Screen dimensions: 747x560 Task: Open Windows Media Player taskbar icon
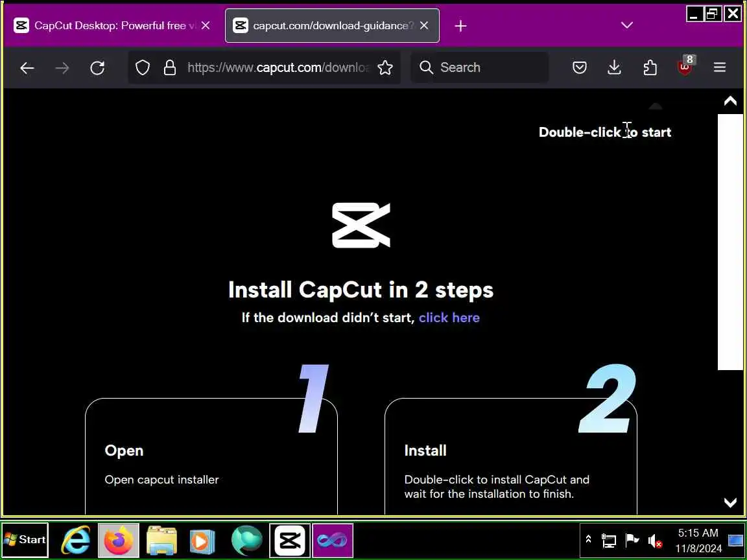[x=202, y=541]
